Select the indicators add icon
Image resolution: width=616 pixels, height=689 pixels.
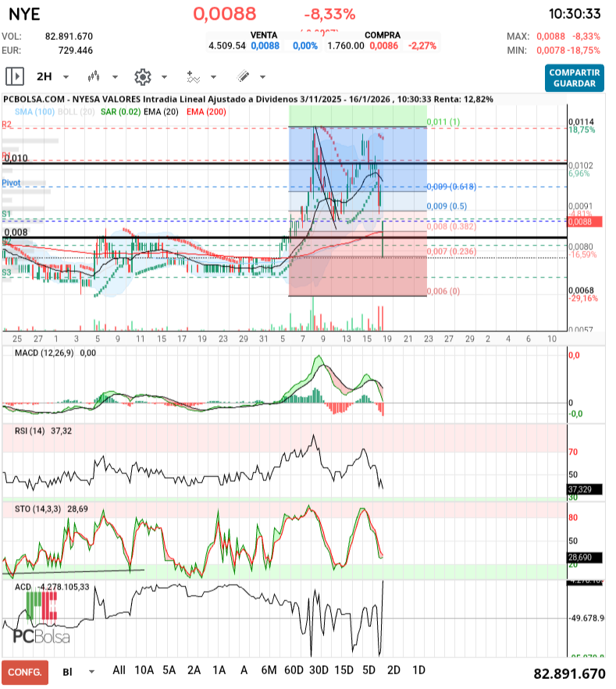(x=193, y=76)
